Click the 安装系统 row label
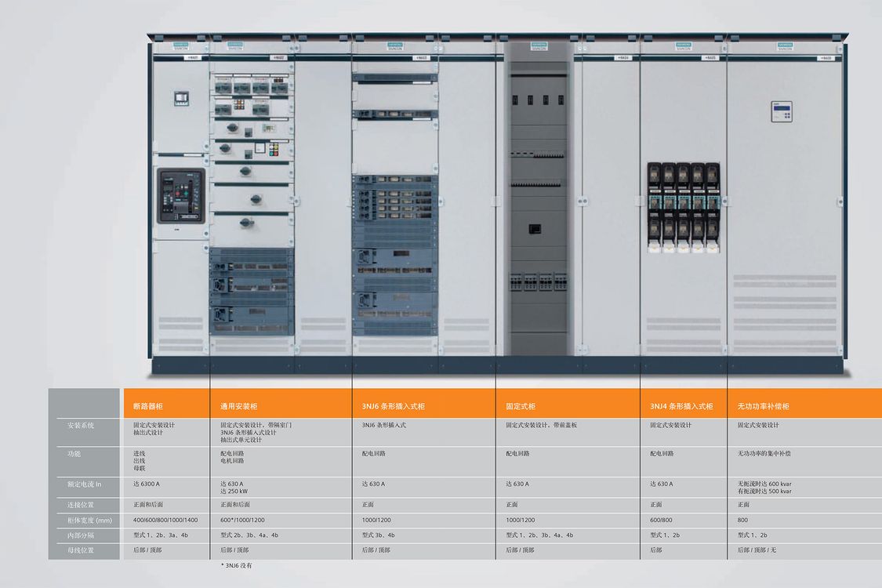Image resolution: width=882 pixels, height=588 pixels. click(x=80, y=425)
